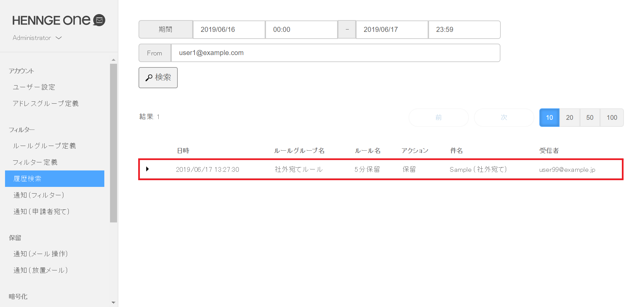Click the 暗号化 sidebar section heading
Screen dimensions: 644x307
(18, 297)
